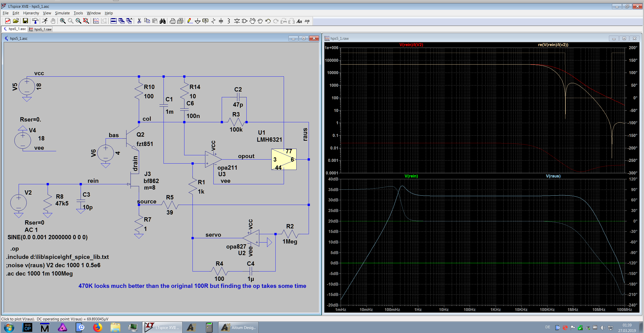Select the SPICE directive '.op' tool

tap(307, 21)
